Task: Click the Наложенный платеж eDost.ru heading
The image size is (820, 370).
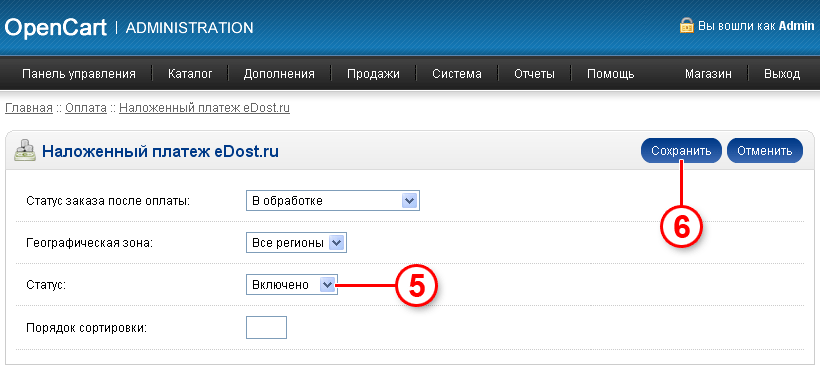Action: [160, 152]
